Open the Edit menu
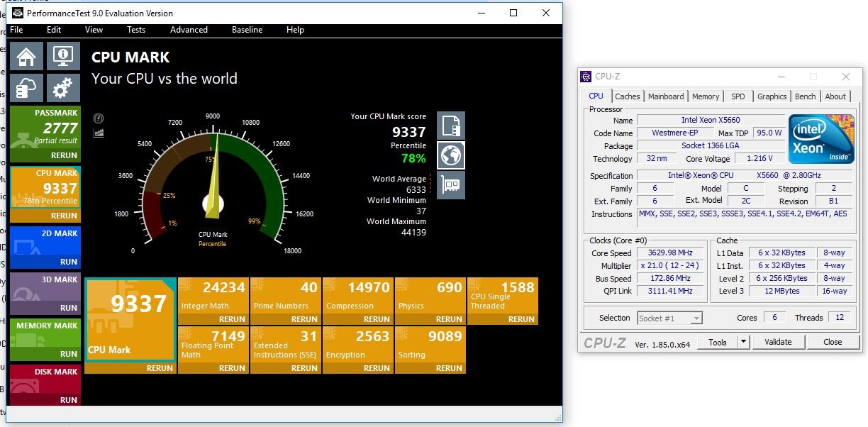This screenshot has width=868, height=427. click(54, 30)
